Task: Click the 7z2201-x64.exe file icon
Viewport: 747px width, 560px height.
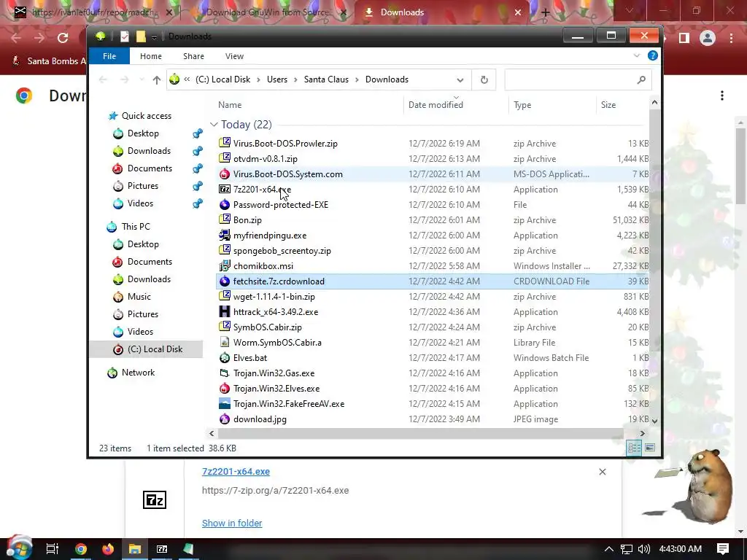Action: (x=225, y=189)
